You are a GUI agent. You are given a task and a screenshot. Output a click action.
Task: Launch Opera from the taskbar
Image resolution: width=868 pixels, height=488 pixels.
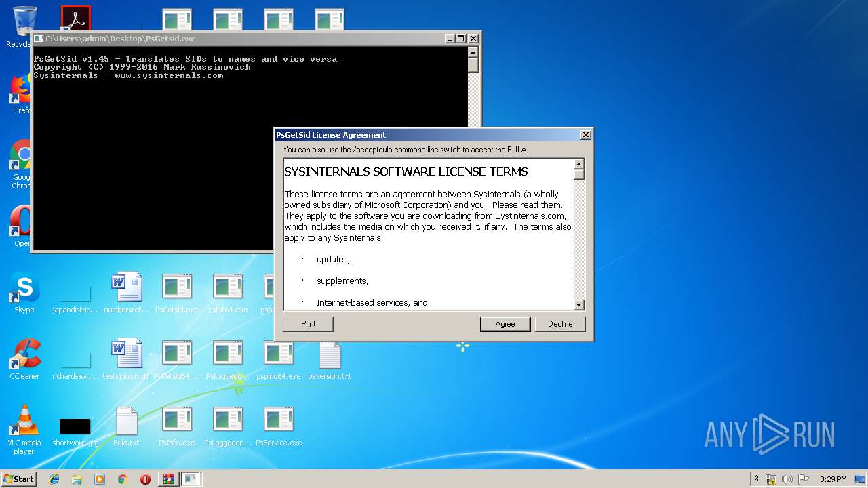[x=145, y=479]
